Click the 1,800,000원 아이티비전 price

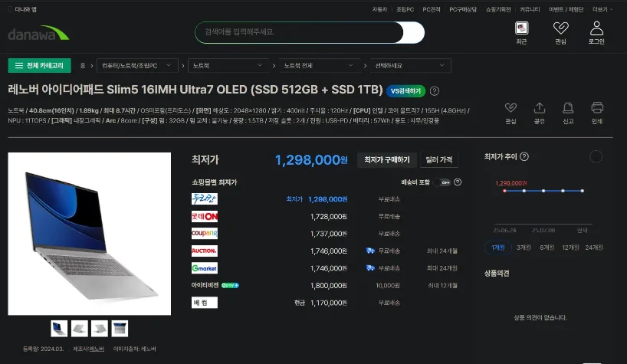click(x=329, y=286)
